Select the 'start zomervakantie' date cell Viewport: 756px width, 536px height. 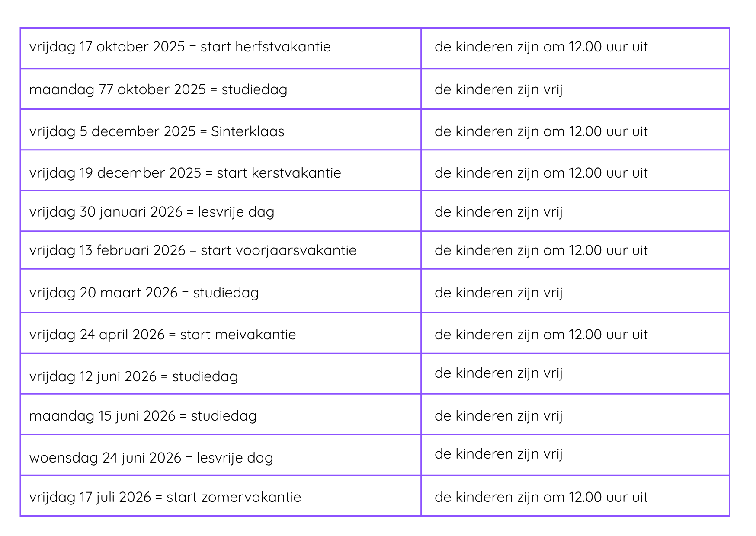coord(165,497)
